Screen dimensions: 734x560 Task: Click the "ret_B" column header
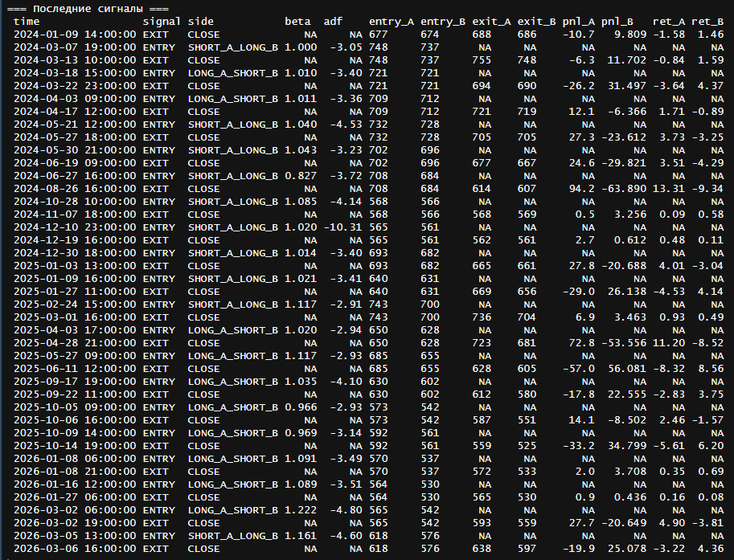[x=706, y=21]
